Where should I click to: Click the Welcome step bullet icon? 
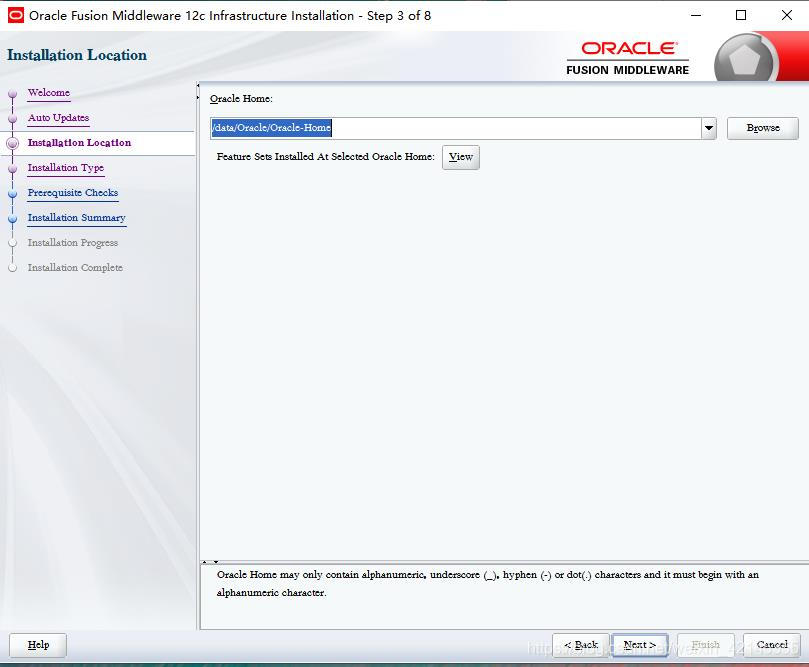click(x=13, y=93)
